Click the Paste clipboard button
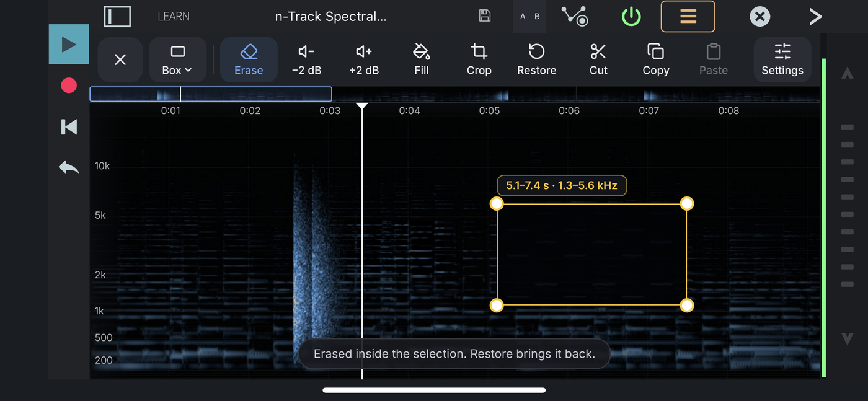The height and width of the screenshot is (401, 868). click(x=714, y=60)
